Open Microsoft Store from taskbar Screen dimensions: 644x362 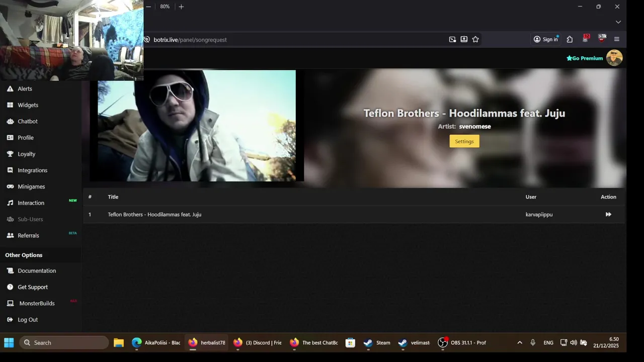[350, 343]
